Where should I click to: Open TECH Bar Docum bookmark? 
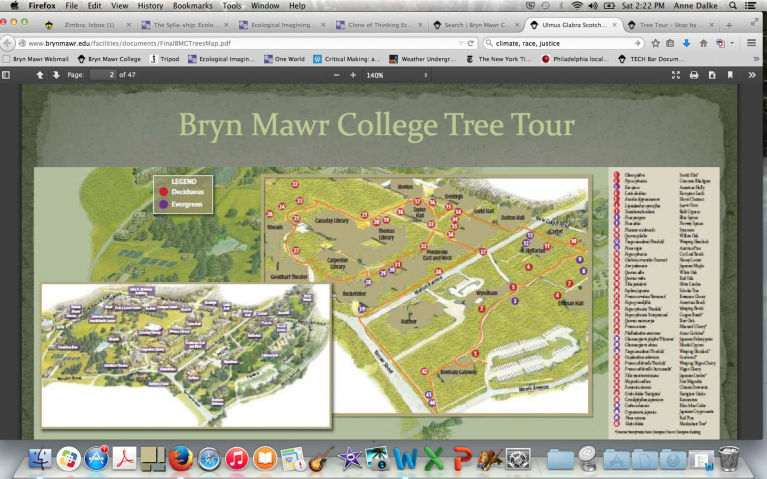[651, 59]
